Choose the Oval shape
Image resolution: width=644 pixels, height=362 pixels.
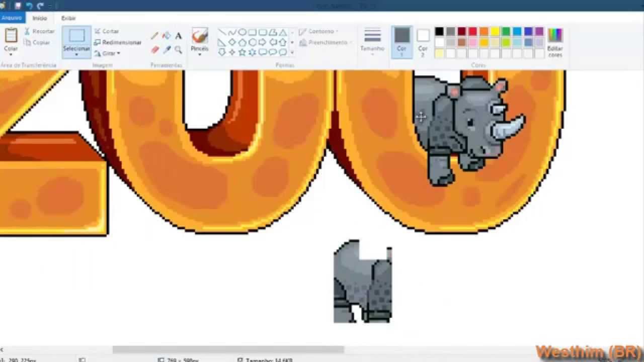[x=242, y=32]
